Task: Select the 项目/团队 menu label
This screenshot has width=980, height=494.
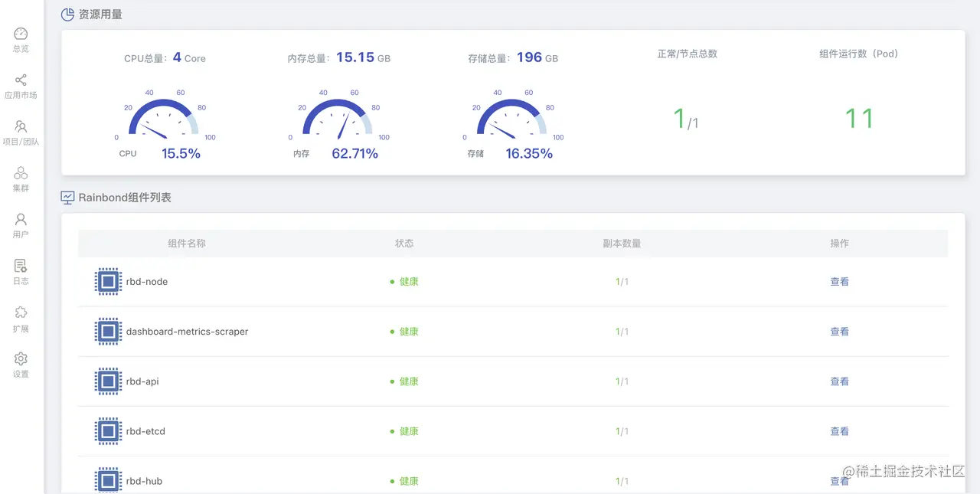Action: tap(21, 142)
